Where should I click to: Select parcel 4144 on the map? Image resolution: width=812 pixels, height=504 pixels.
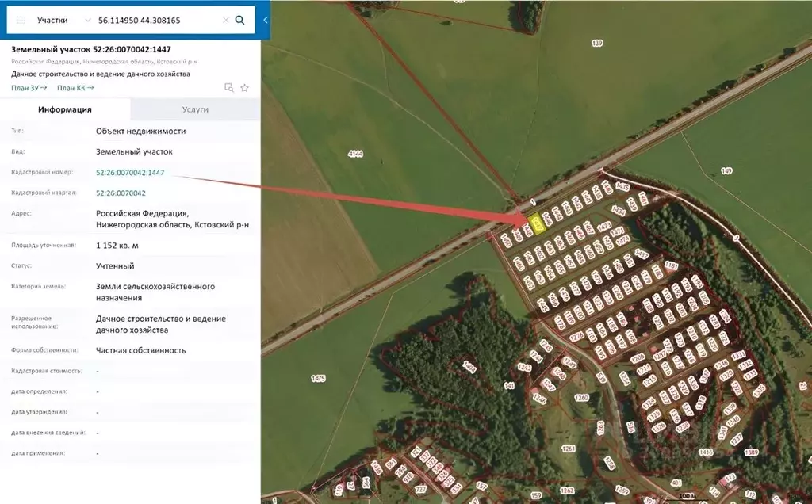pyautogui.click(x=355, y=154)
